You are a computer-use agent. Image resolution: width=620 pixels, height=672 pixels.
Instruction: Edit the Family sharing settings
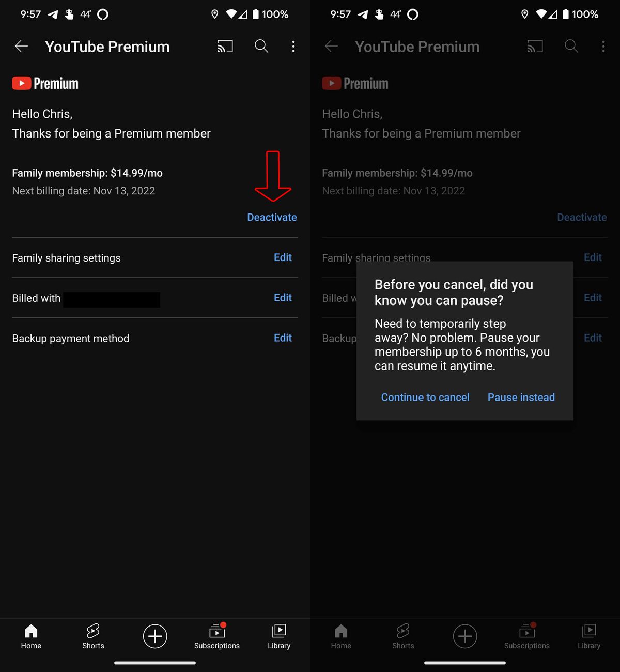point(283,257)
